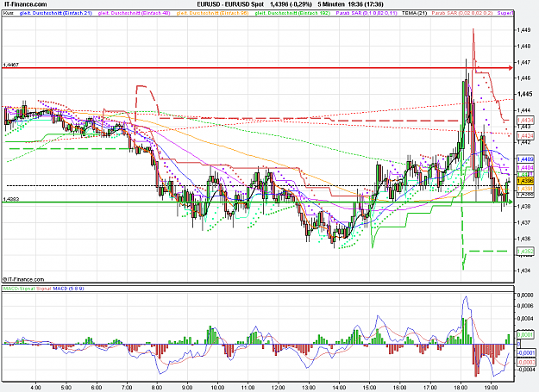Click the @IT-Finance.com link in the chart corner
Image resolution: width=539 pixels, height=392 pixels.
[23, 279]
